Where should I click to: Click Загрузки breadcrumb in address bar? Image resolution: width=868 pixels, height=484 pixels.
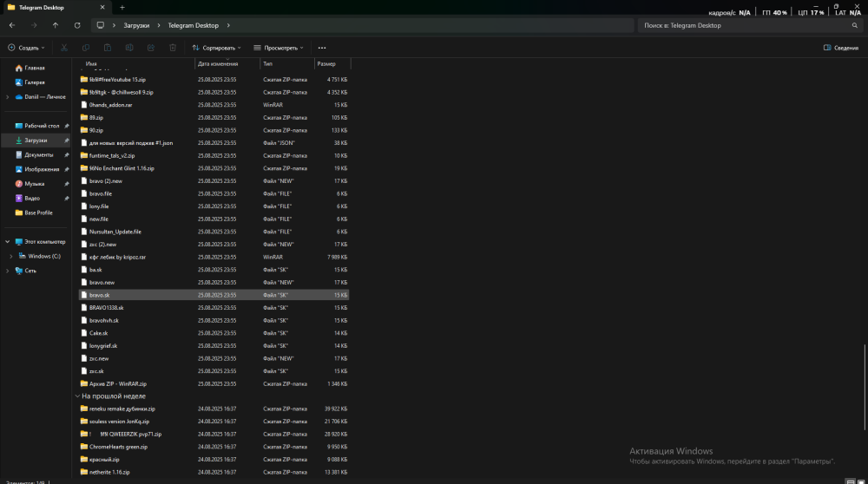[x=136, y=25]
